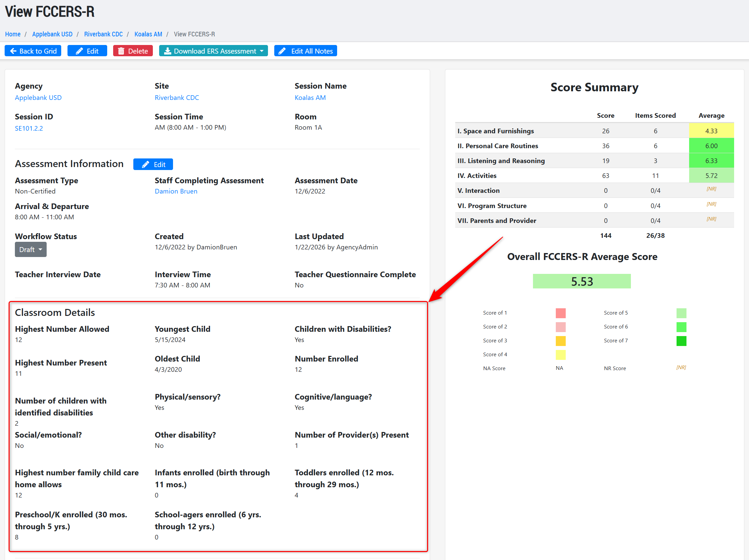Go to the Home breadcrumb
The height and width of the screenshot is (560, 749).
pos(13,34)
